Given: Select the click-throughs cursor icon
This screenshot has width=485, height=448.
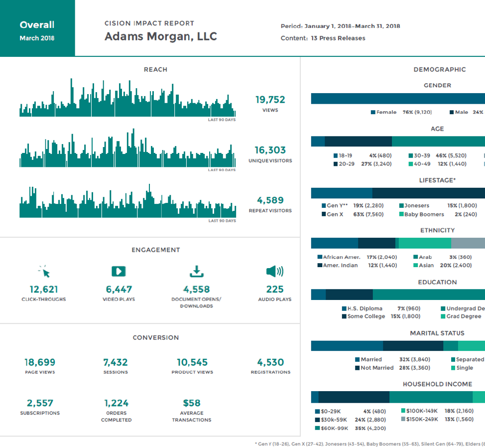Looking at the screenshot, I should pos(44,272).
